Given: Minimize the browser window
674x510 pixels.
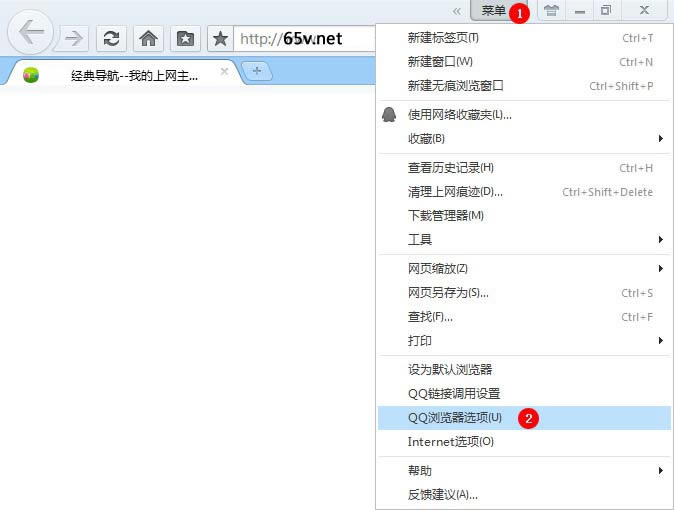Looking at the screenshot, I should 579,10.
